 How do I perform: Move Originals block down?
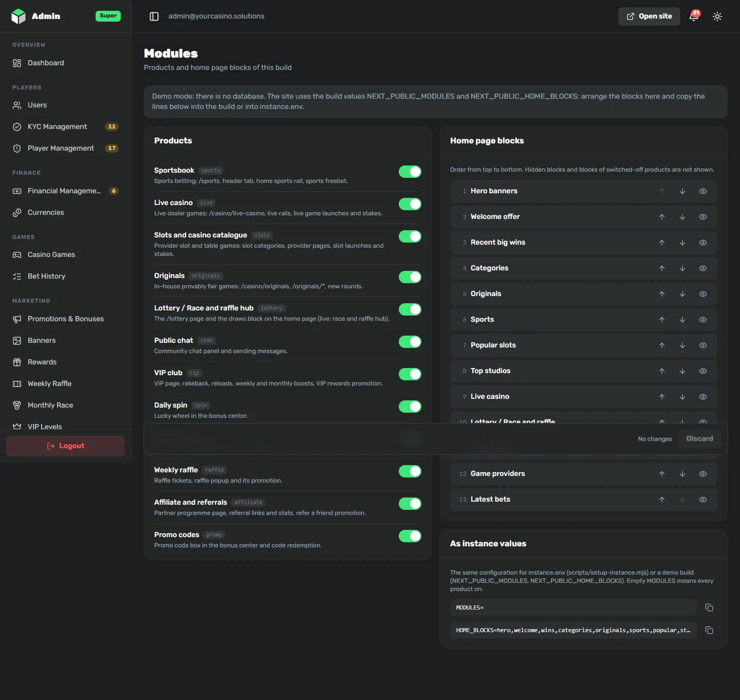click(682, 294)
